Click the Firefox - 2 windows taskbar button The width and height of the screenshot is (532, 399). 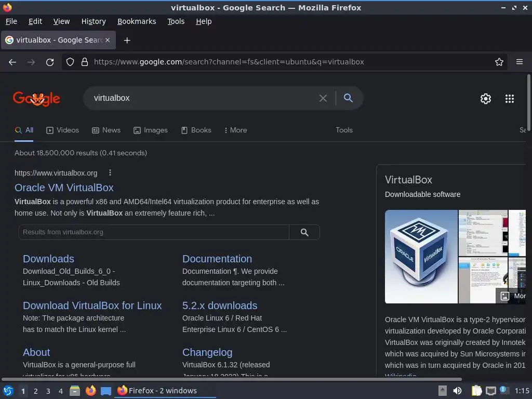(x=166, y=391)
